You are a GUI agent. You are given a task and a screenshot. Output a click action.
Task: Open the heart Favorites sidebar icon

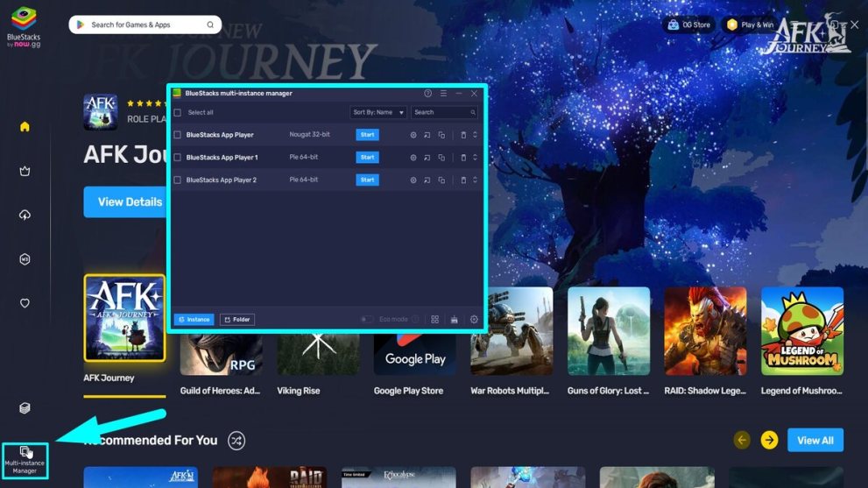tap(25, 303)
